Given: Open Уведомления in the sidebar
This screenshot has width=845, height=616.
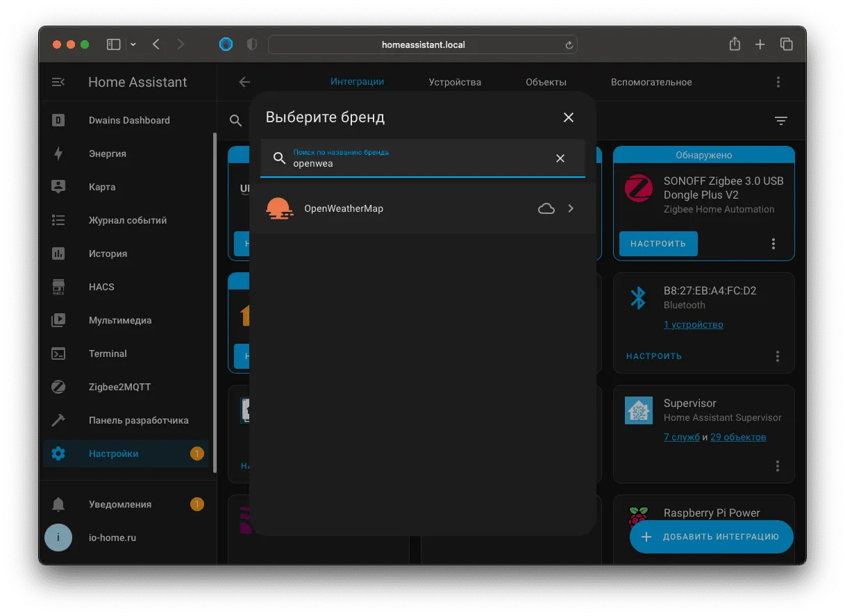Looking at the screenshot, I should click(126, 504).
